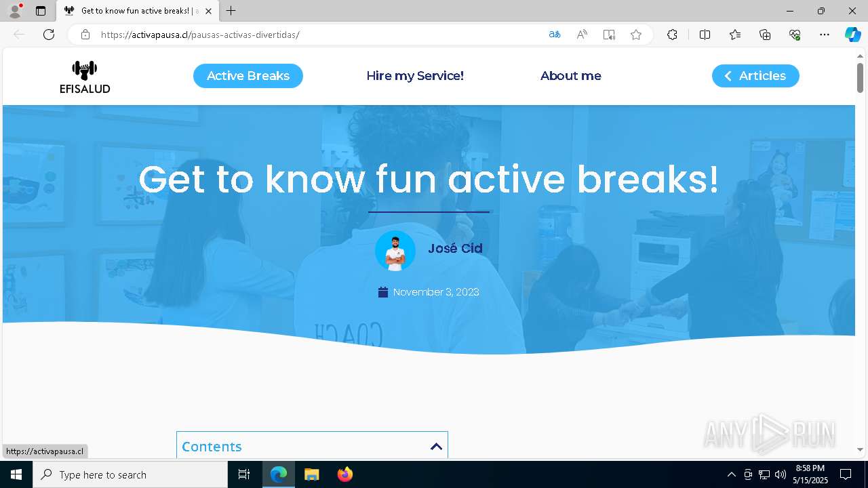Click the taskbar clock
The width and height of the screenshot is (868, 488).
[x=811, y=474]
